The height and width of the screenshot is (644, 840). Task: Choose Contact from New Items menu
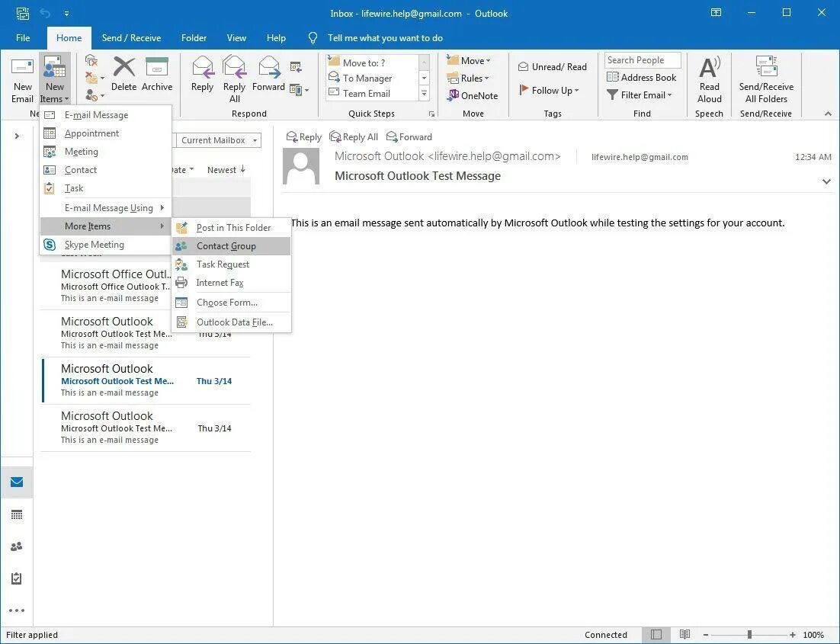[105, 169]
